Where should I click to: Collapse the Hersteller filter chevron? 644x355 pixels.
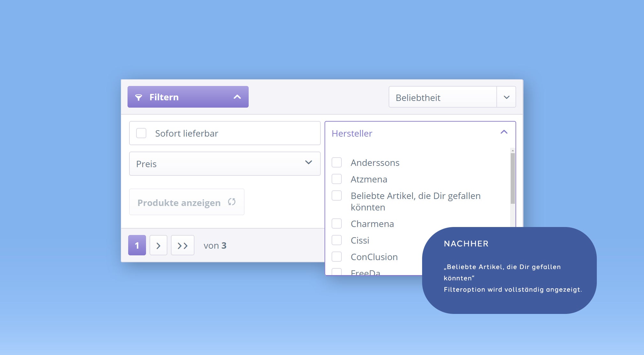point(504,132)
